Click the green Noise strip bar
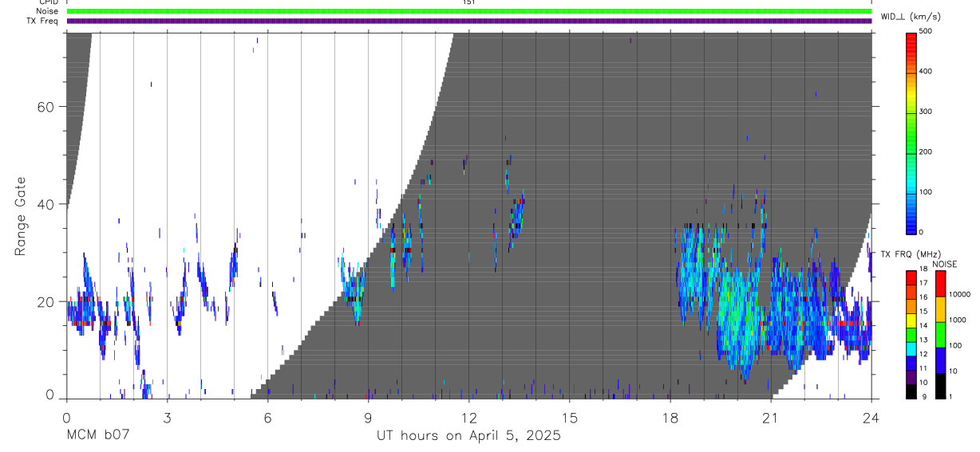980x452 pixels. 469,12
